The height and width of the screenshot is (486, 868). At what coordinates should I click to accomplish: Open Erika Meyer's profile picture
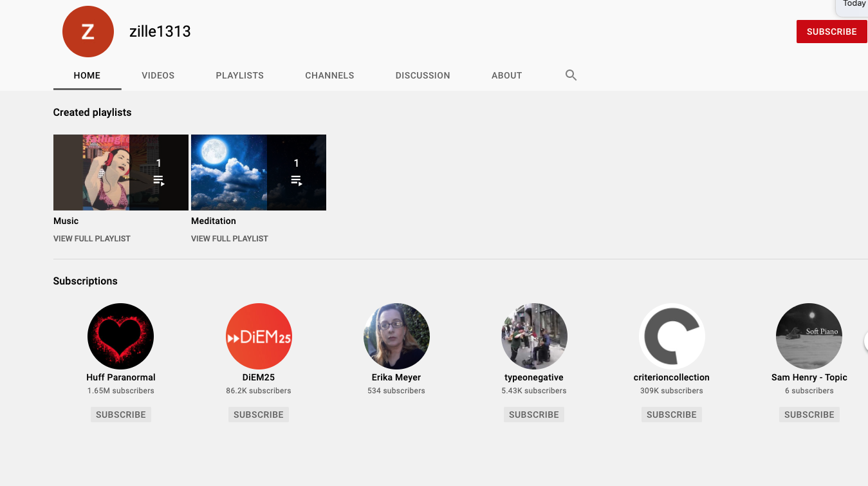tap(396, 336)
